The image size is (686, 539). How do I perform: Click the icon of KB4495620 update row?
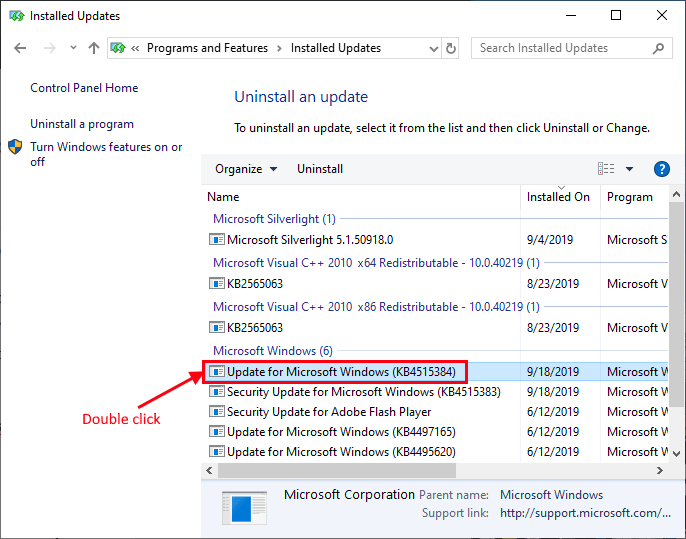217,452
